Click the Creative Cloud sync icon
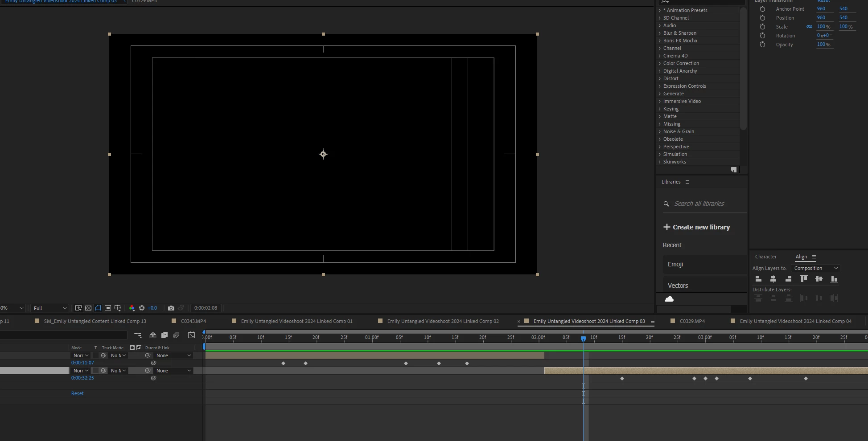The image size is (868, 441). coord(669,299)
